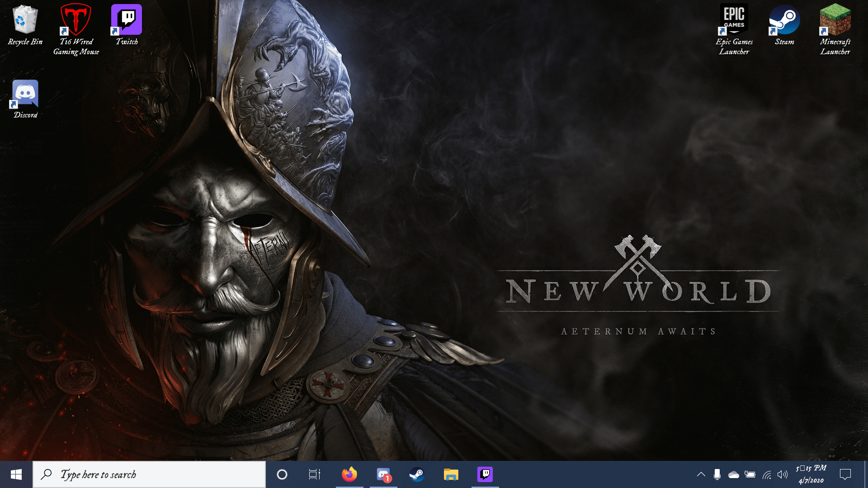Click the OneDrive cloud icon in system tray

pos(733,474)
